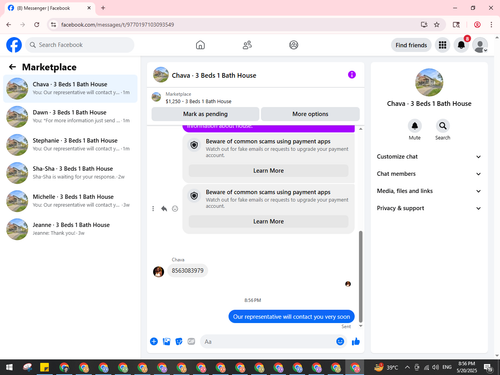Open a new browser tab

coord(103,8)
